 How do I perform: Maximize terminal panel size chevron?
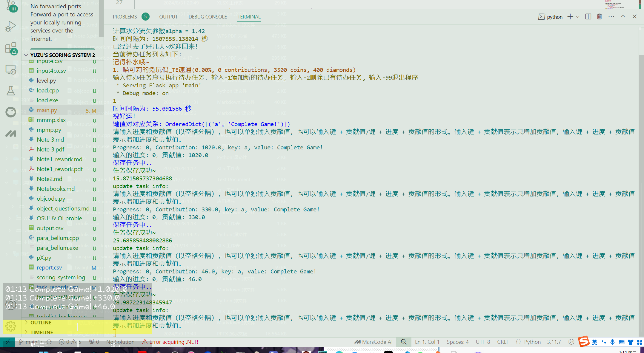(x=623, y=17)
